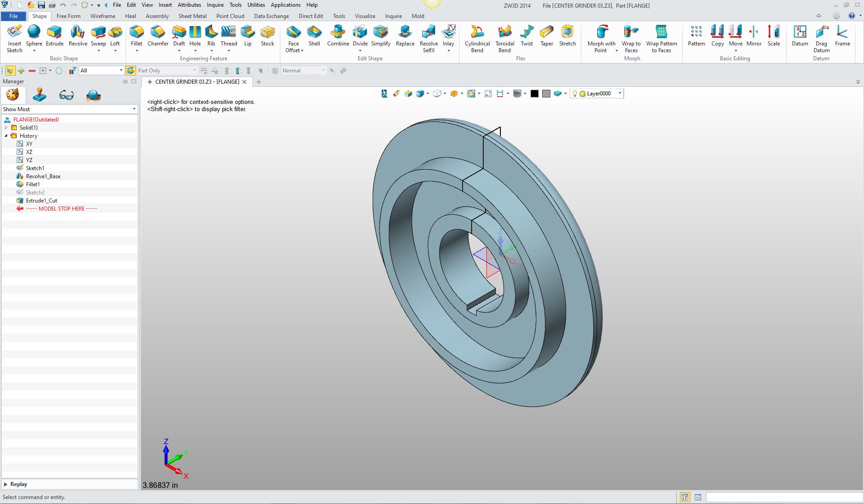Select Extrude1_Cut in history tree
Screen dimensions: 864x504
pyautogui.click(x=41, y=201)
